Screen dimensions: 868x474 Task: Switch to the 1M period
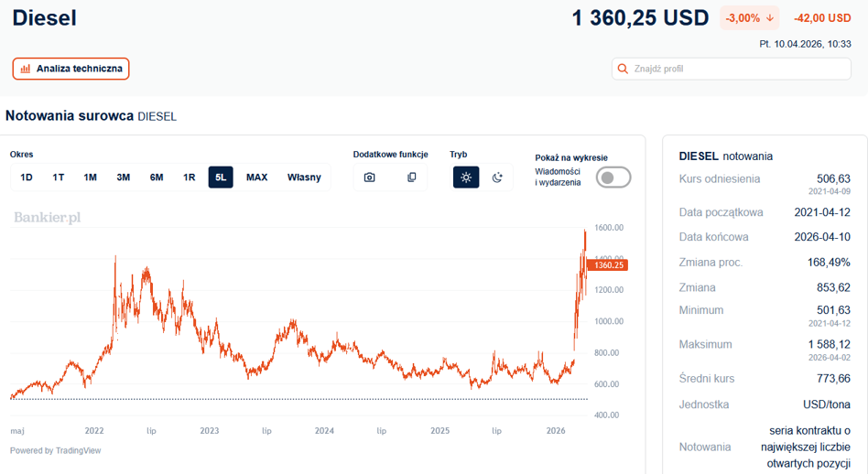(x=91, y=177)
